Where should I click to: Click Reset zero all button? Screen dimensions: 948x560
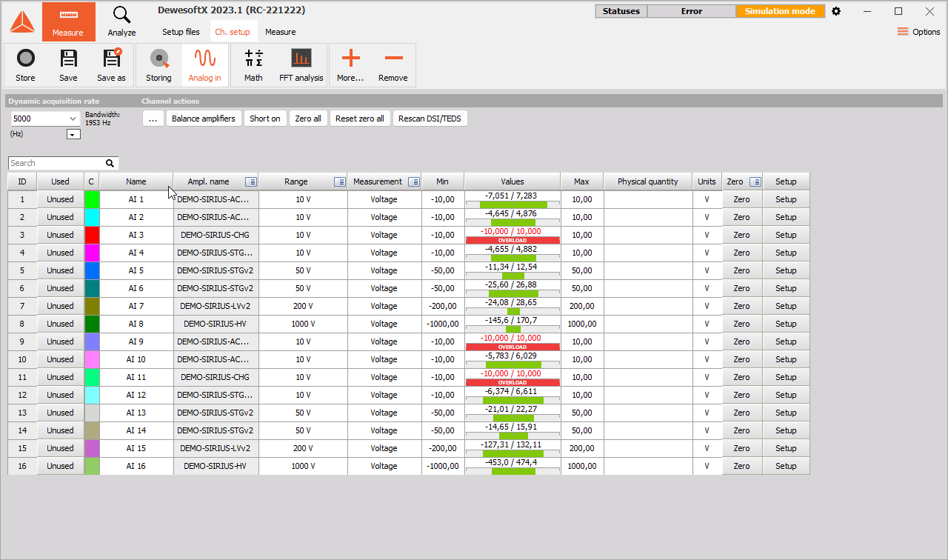360,119
